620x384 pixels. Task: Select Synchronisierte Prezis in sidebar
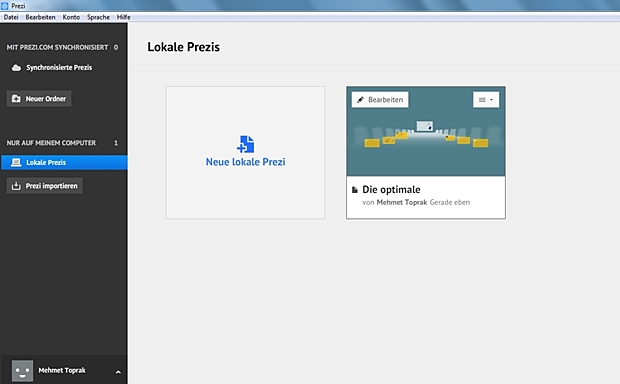point(59,68)
